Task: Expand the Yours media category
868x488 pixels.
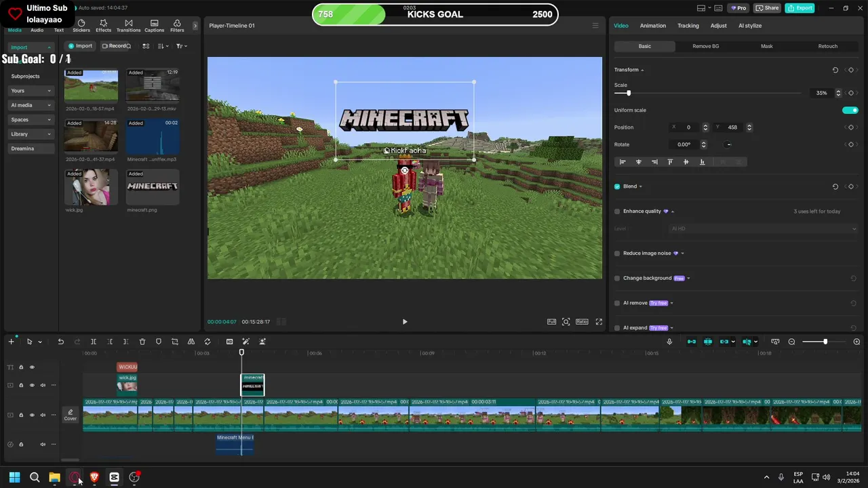Action: 49,91
